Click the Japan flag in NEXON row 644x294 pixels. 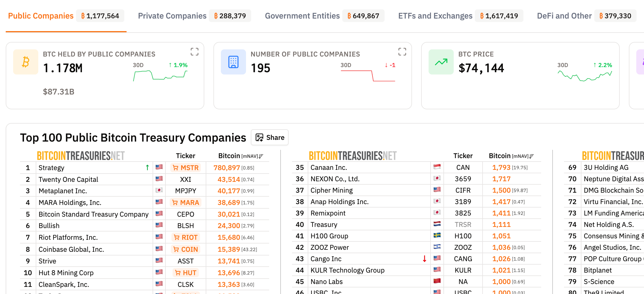(437, 178)
